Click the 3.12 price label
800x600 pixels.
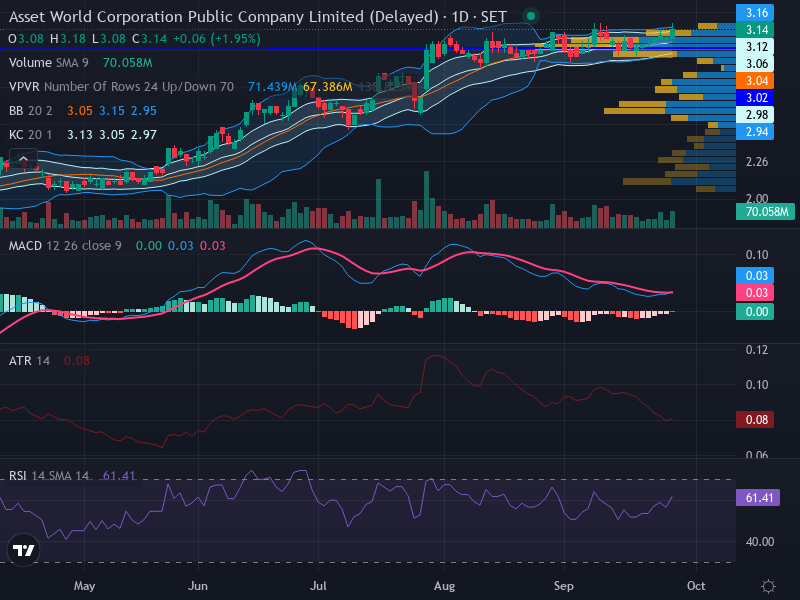[x=755, y=47]
